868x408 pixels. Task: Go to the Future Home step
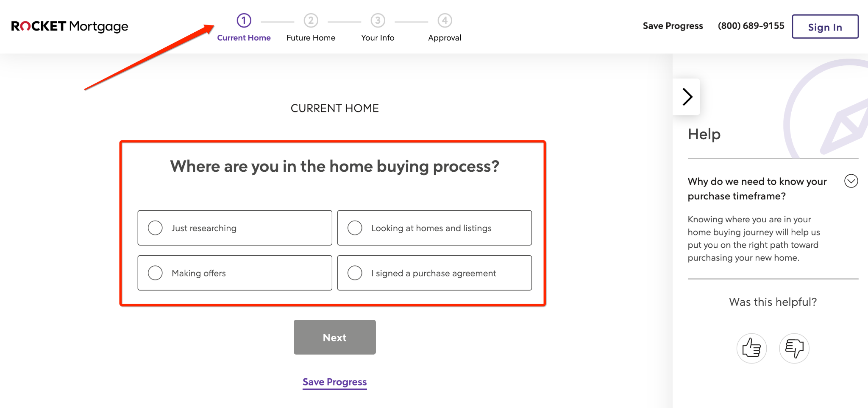point(311,38)
